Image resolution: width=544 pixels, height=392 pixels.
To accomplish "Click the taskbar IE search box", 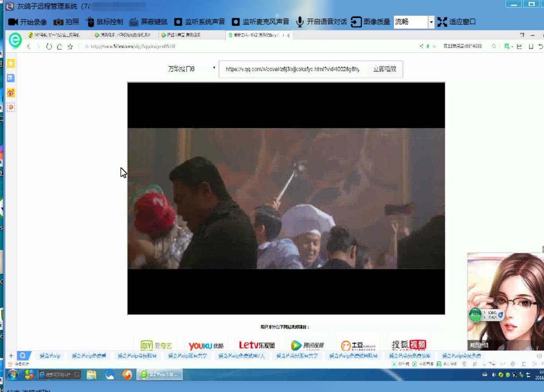I will [59, 375].
